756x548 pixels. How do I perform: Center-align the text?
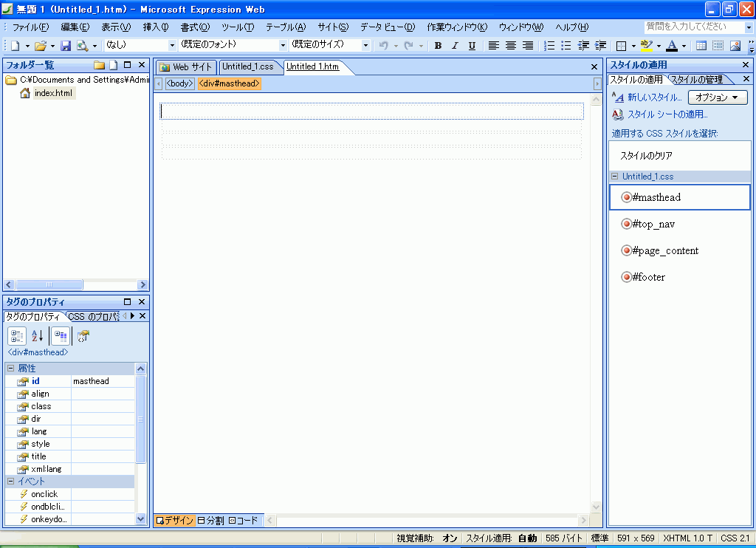[511, 45]
